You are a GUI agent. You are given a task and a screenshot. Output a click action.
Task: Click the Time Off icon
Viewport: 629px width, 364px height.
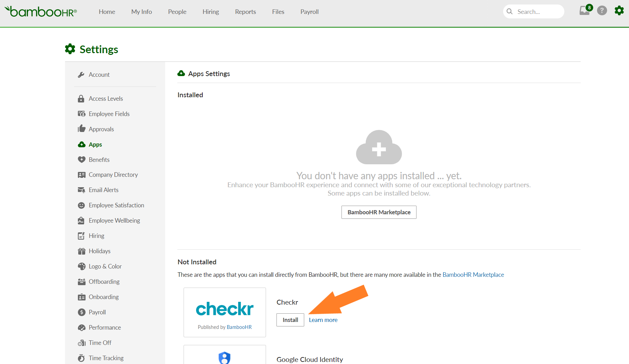coord(81,343)
